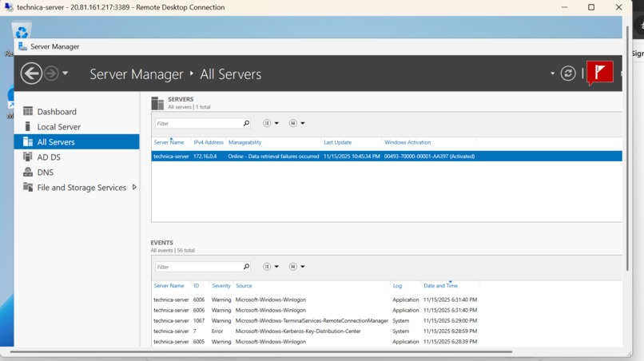Image resolution: width=644 pixels, height=361 pixels.
Task: Click the DNS sidebar icon
Action: click(x=28, y=172)
